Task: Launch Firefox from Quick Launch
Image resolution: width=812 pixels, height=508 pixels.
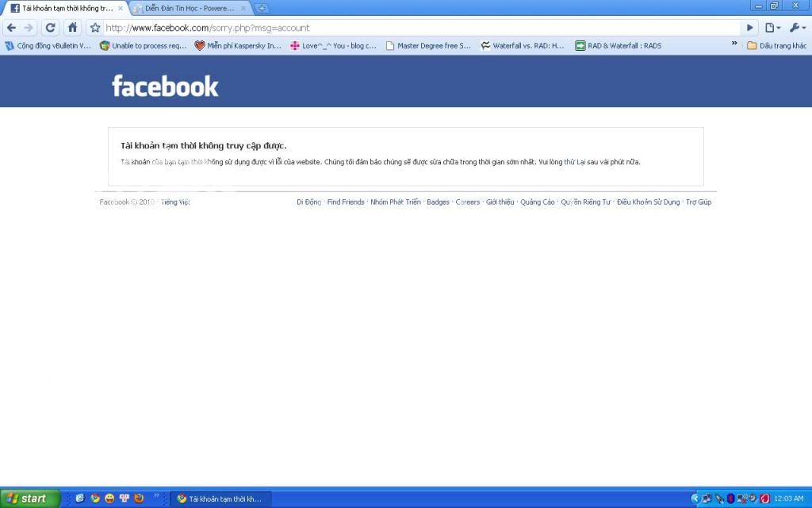Action: pos(139,498)
